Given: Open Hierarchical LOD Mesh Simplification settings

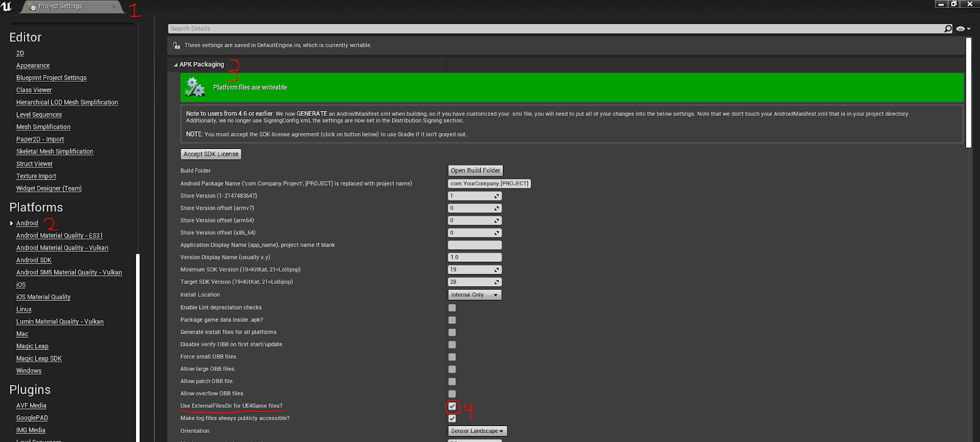Looking at the screenshot, I should pos(67,102).
